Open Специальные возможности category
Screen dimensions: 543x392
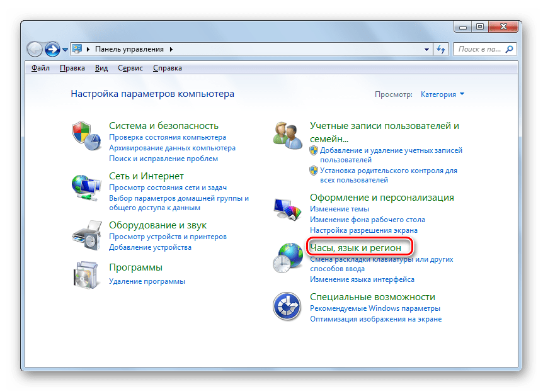point(373,297)
